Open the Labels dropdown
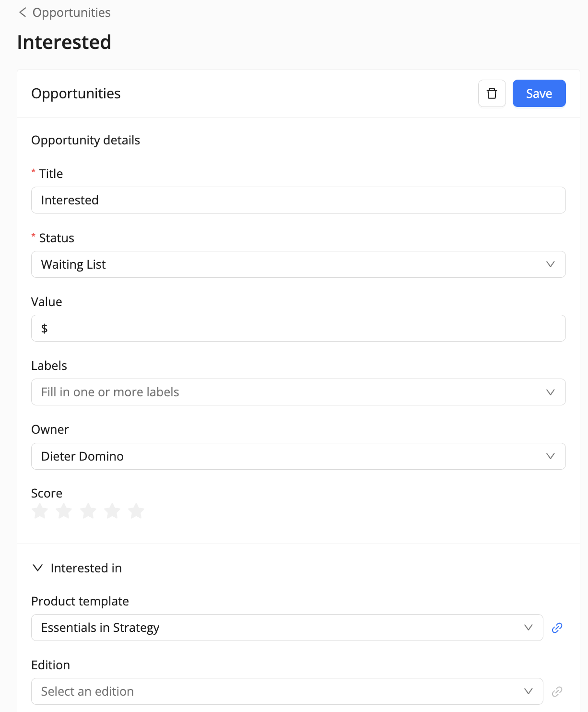Viewport: 588px width, 712px height. click(x=298, y=392)
